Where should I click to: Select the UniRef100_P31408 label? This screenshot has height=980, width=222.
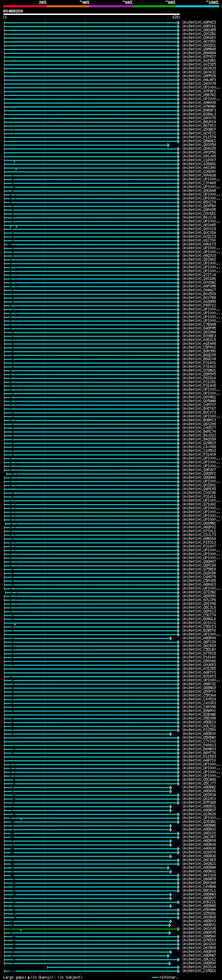point(199,386)
